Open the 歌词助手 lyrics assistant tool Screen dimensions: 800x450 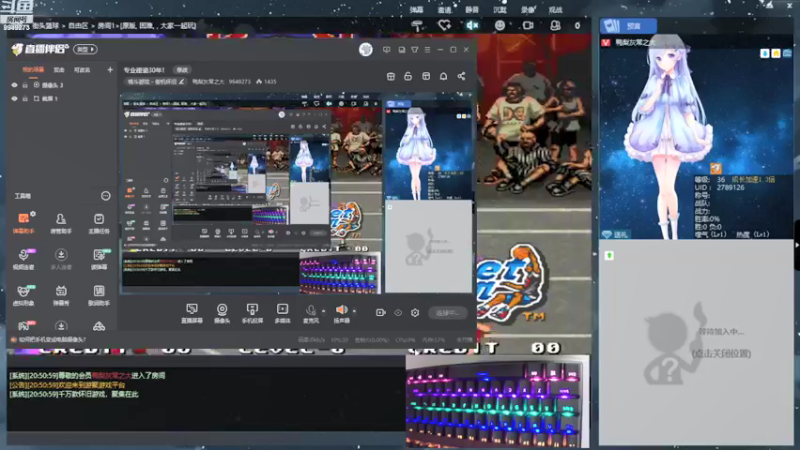tap(98, 295)
